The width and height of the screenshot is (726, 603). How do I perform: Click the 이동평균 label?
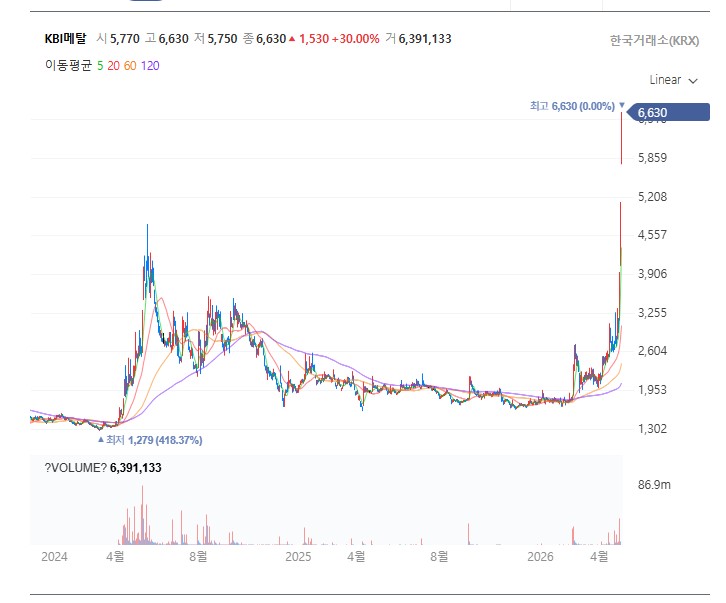(x=69, y=65)
